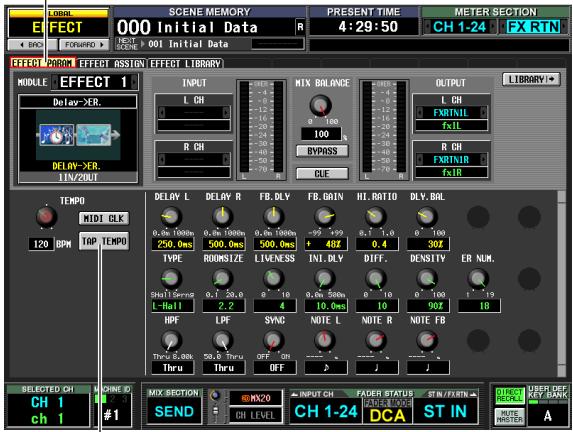Click the DLY.BAL knob
This screenshot has height=432, width=573.
[x=427, y=217]
